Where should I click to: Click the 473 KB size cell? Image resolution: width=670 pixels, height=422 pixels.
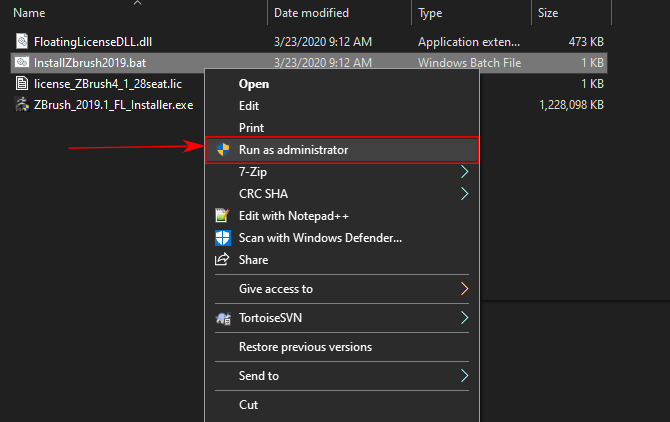586,42
